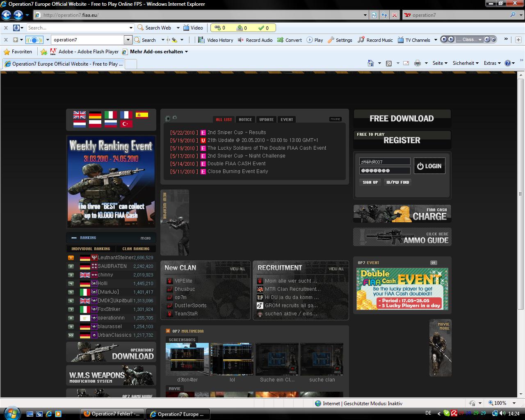Click Record Music toolbar button

point(375,40)
